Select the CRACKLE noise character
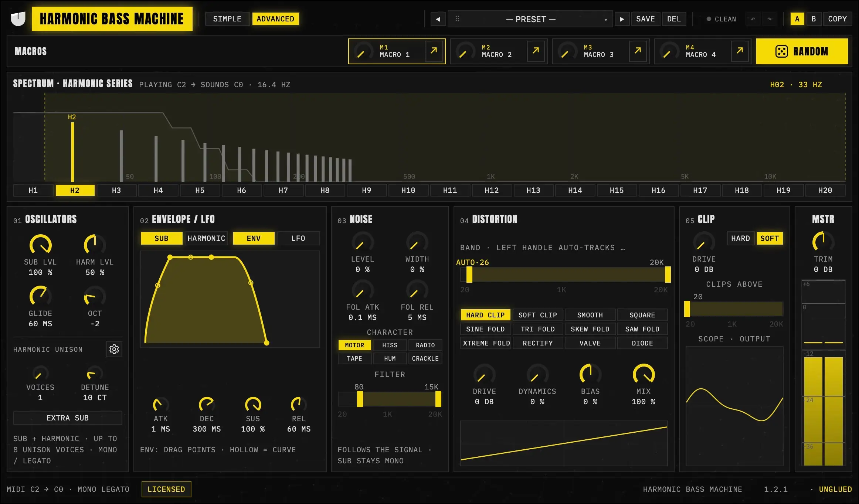 [425, 358]
